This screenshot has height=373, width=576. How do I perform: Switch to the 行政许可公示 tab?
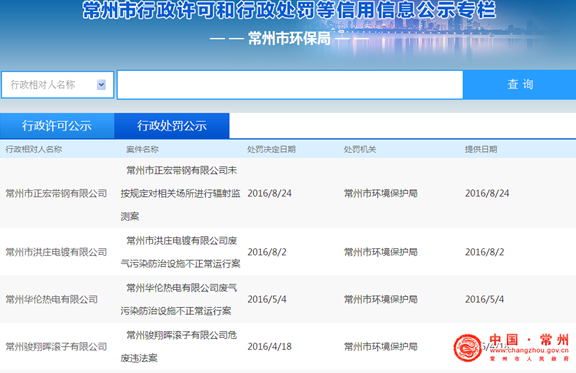[57, 126]
